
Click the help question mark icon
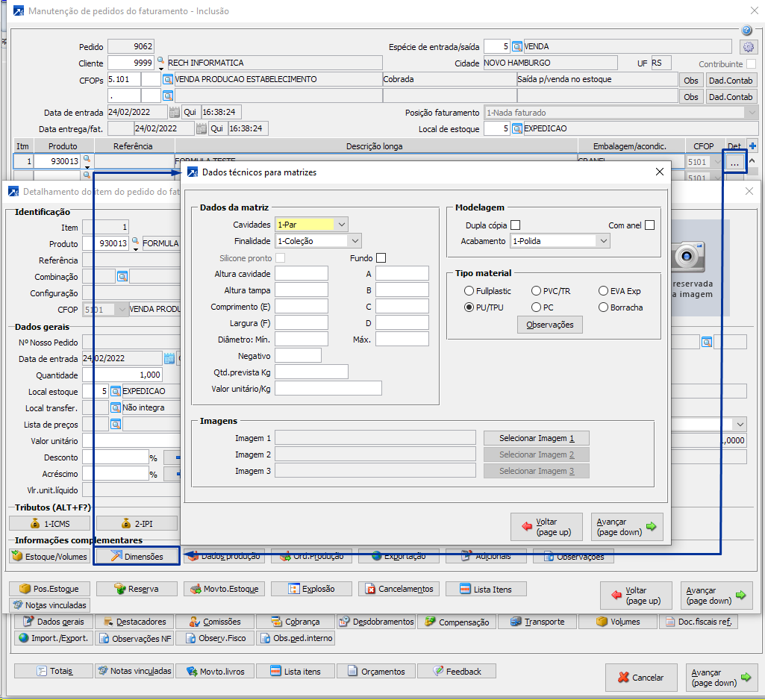point(746,31)
